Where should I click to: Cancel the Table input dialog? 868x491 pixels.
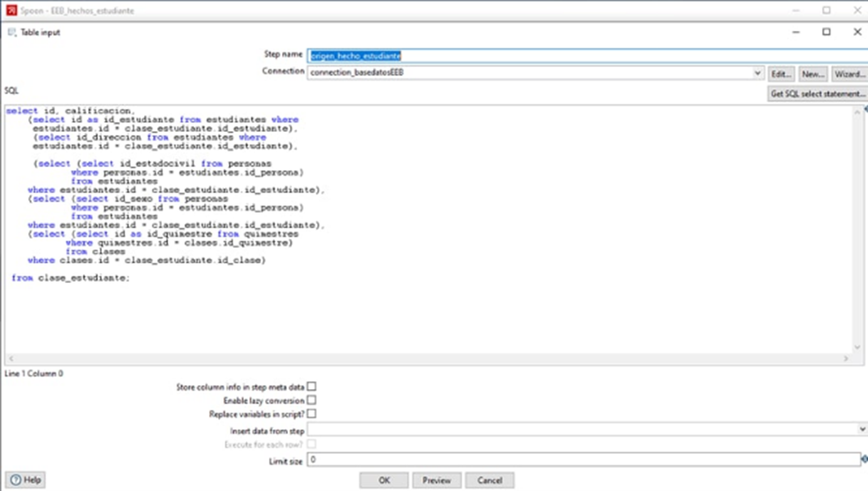[x=490, y=480]
